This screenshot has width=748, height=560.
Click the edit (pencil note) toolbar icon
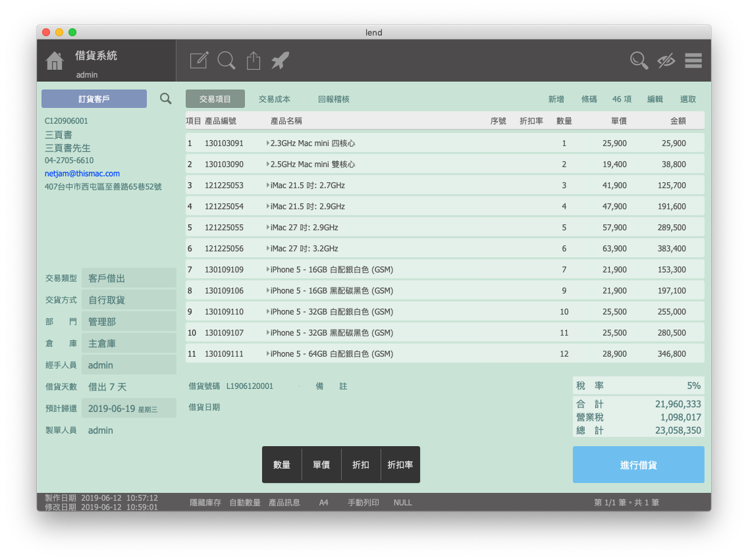coord(199,60)
